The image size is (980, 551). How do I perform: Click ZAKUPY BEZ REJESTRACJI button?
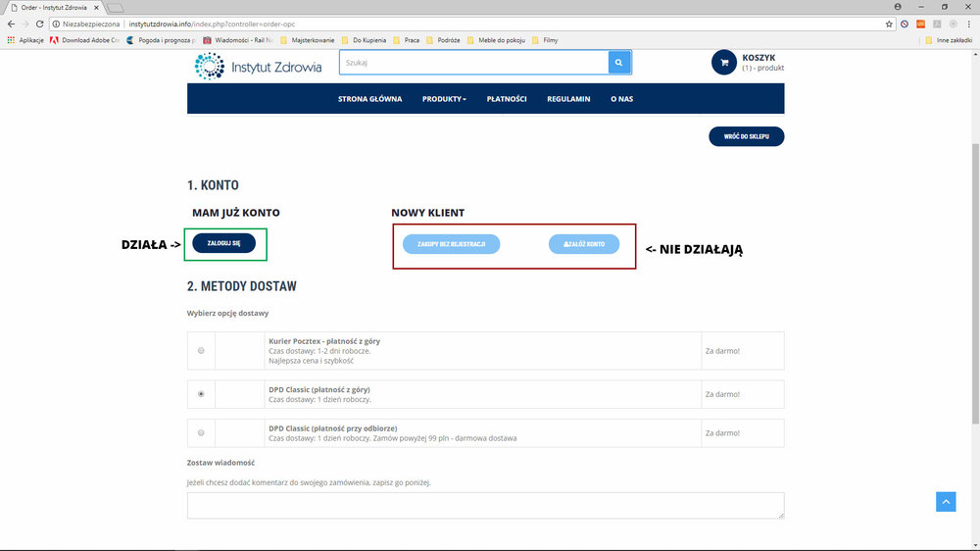pyautogui.click(x=451, y=244)
